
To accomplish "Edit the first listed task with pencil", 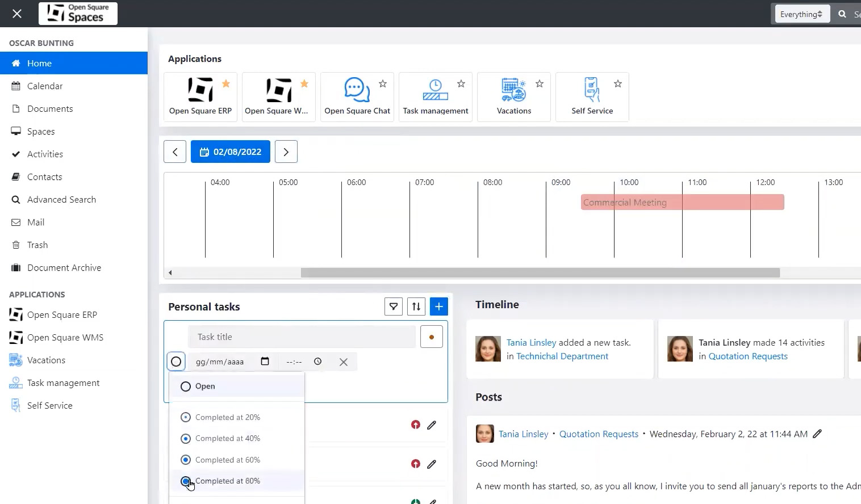I will (432, 425).
